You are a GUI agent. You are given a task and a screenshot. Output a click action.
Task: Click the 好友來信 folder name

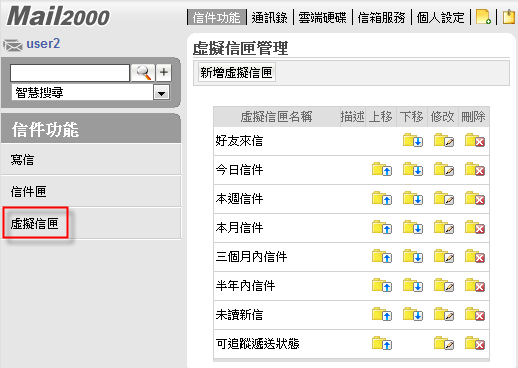click(239, 141)
